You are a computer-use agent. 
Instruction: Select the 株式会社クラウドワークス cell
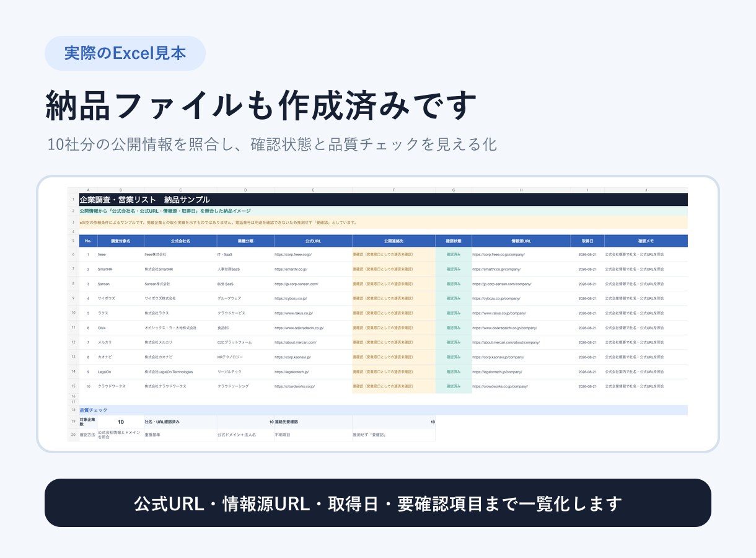click(180, 386)
